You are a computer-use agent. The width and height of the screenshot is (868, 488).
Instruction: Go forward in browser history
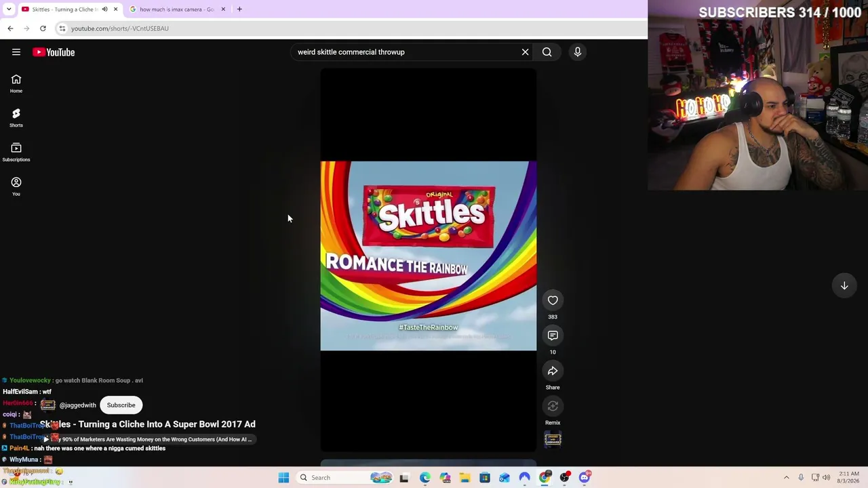pyautogui.click(x=26, y=28)
